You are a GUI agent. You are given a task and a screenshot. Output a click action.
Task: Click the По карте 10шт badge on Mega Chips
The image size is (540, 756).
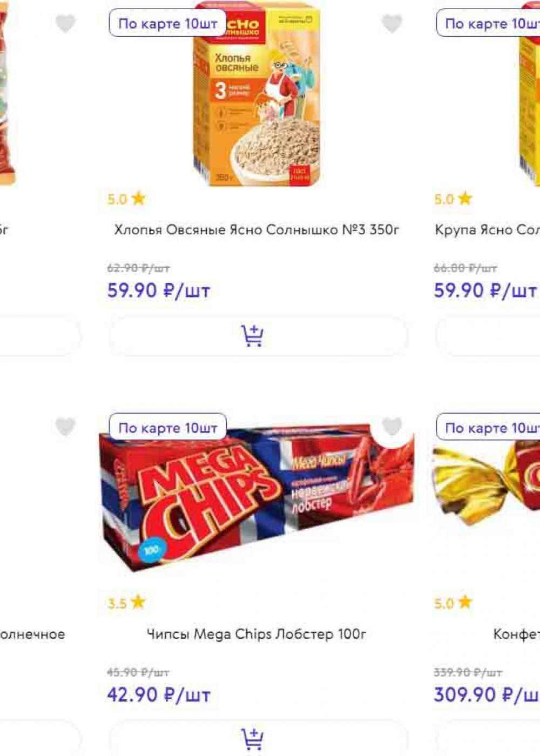tap(168, 428)
